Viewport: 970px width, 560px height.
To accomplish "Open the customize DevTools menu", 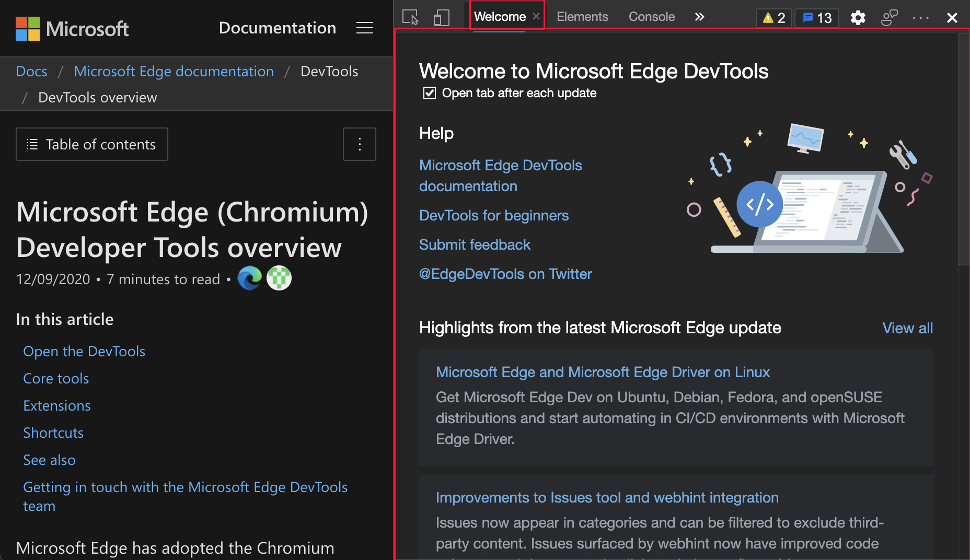I will coord(919,17).
